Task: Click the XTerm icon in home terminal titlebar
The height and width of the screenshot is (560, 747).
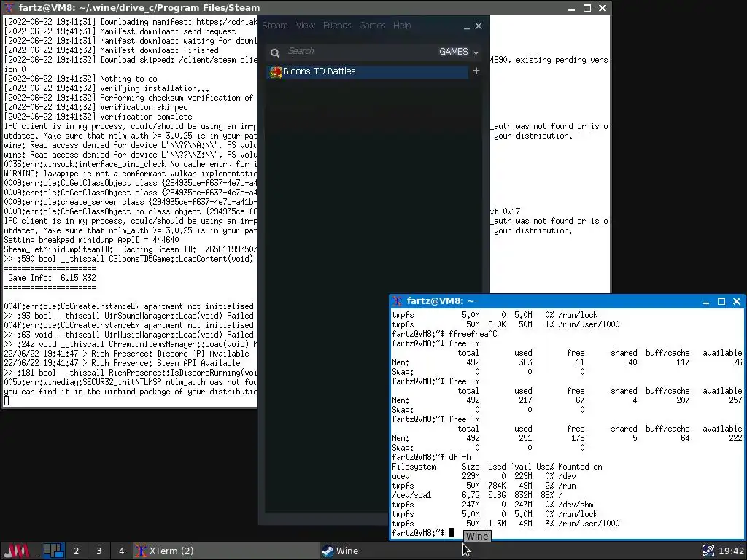Action: coord(398,301)
